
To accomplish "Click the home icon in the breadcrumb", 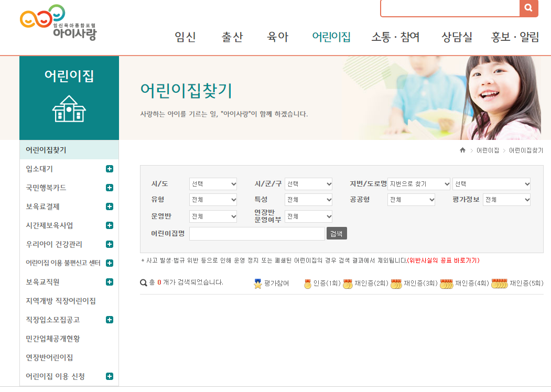I will (x=462, y=150).
